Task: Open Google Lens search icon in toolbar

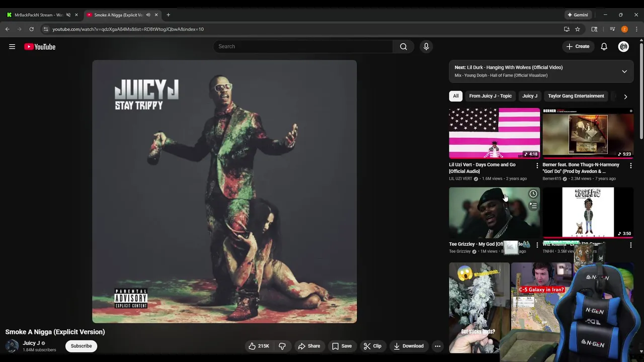Action: pyautogui.click(x=594, y=29)
